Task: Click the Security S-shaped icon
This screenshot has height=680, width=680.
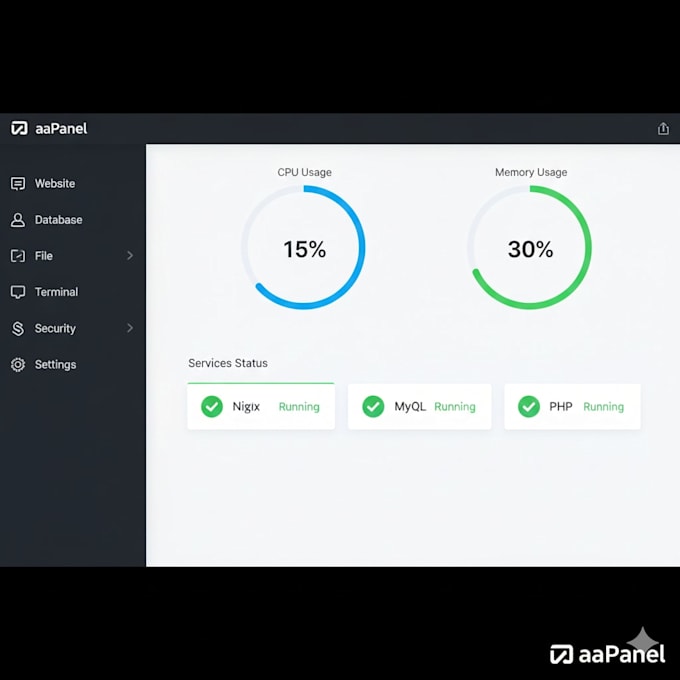Action: coord(18,328)
